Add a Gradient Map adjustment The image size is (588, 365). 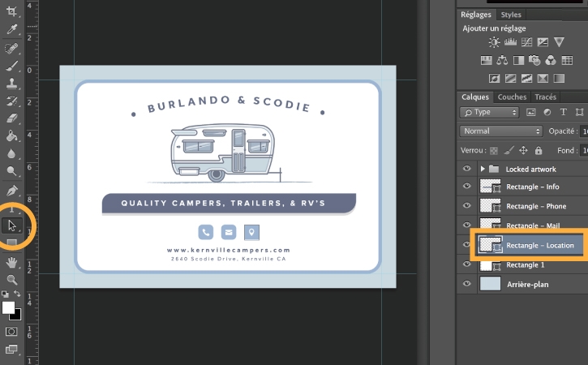pos(559,79)
